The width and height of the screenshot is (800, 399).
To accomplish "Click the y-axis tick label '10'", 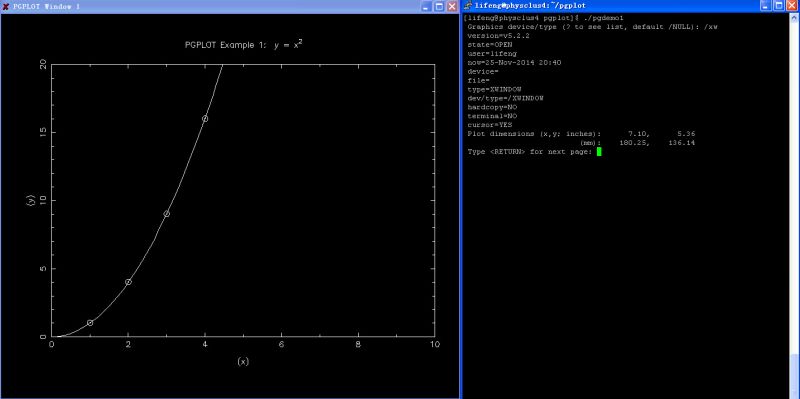I will coord(44,201).
